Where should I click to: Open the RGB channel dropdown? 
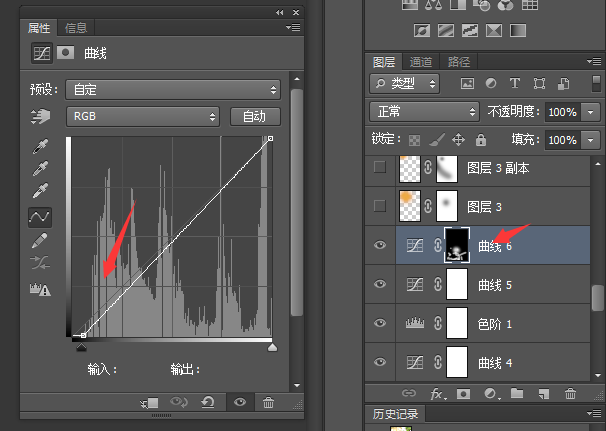pyautogui.click(x=142, y=117)
